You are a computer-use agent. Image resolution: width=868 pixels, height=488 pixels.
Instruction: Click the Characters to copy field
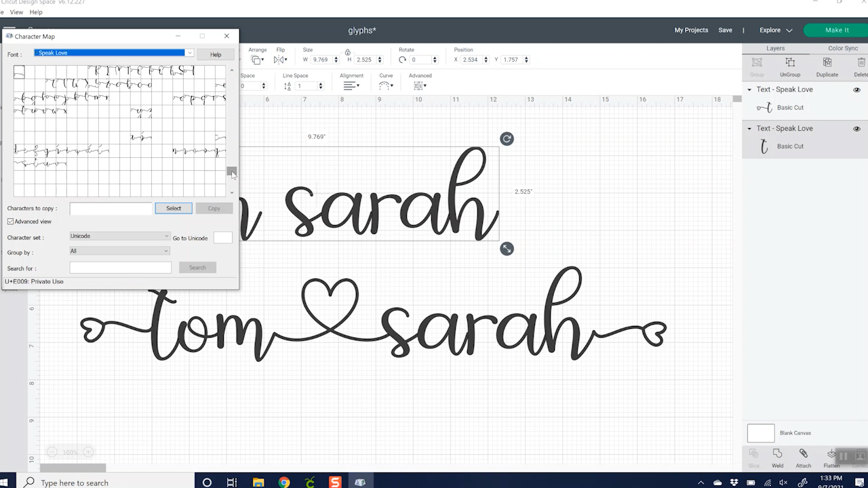(111, 208)
